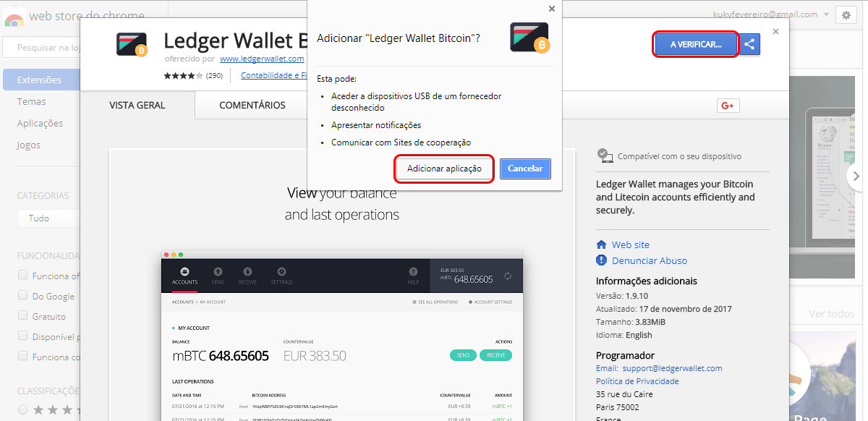This screenshot has height=421, width=868.
Task: Click 'Comunicar com Sites de cooperação' line
Action: (x=401, y=143)
